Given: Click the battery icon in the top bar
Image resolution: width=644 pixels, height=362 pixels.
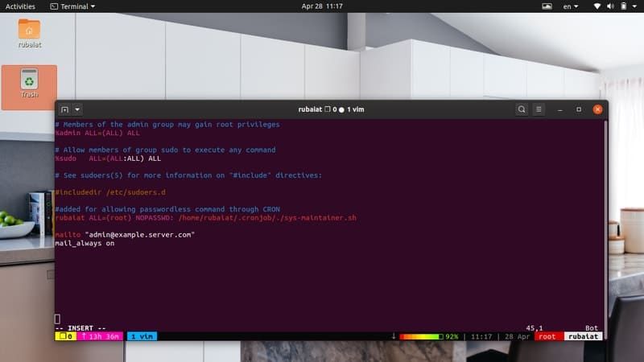Looking at the screenshot, I should click(621, 6).
